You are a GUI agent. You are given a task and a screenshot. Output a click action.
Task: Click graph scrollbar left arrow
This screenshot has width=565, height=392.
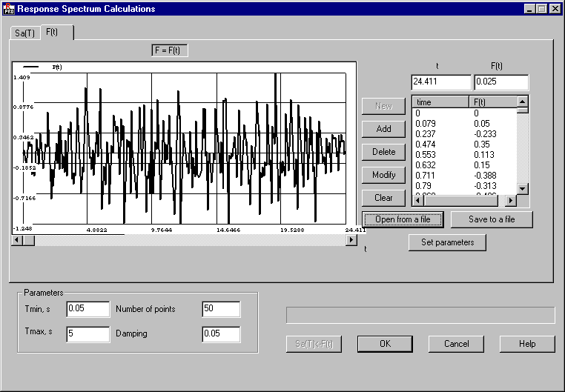(x=17, y=240)
